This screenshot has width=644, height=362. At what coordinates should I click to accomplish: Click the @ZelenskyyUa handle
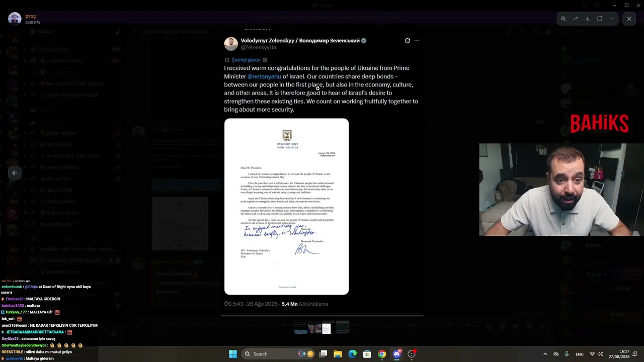point(258,47)
